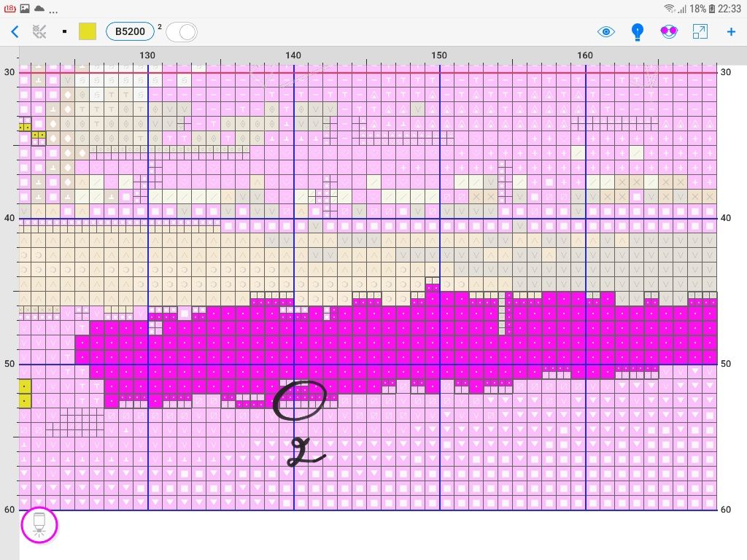The width and height of the screenshot is (747, 560).
Task: Tap the pink glasses view icon
Action: [x=669, y=31]
